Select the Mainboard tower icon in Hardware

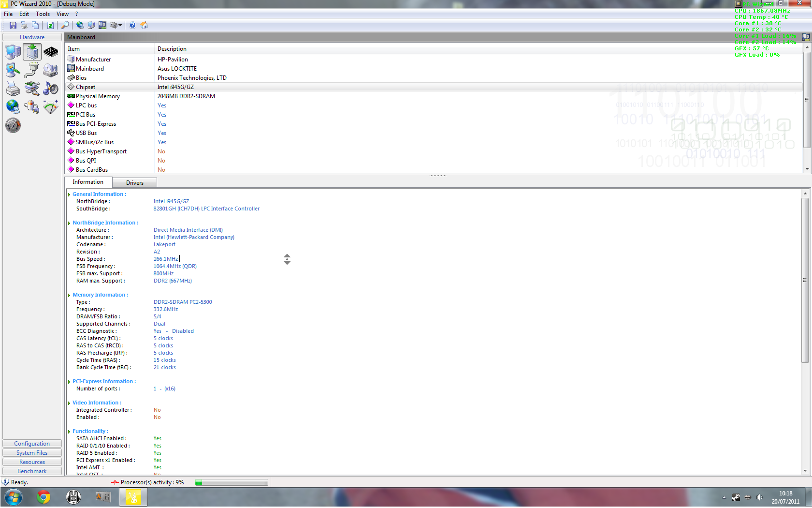pos(32,52)
